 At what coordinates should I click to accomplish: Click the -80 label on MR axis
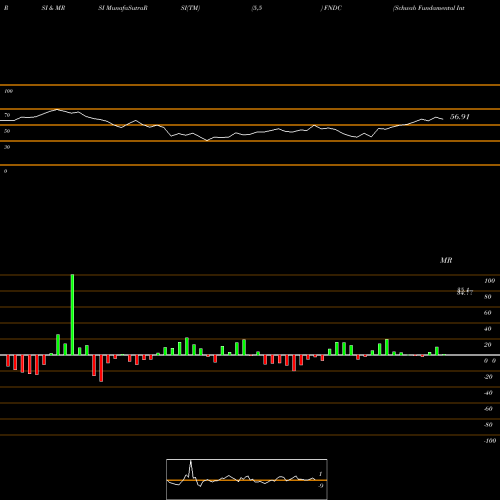488,425
